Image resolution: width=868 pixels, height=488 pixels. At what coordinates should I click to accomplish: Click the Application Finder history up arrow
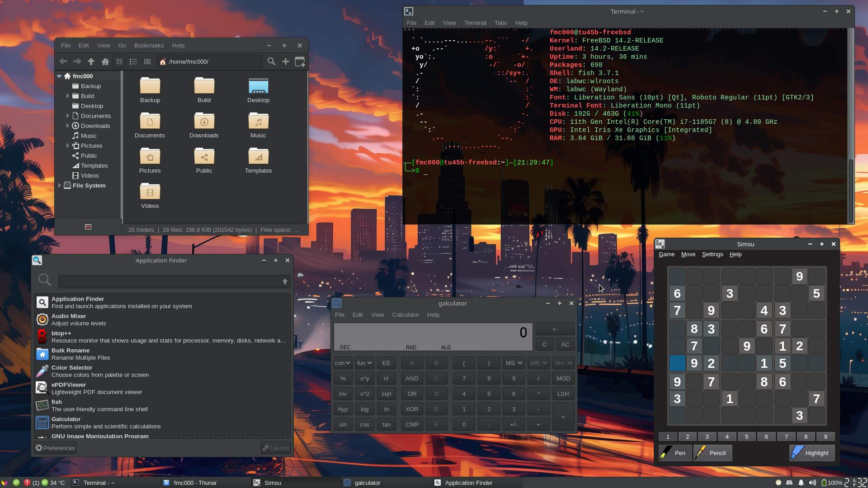(x=285, y=281)
